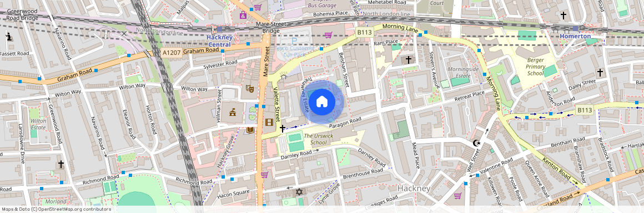Image resolution: width=644 pixels, height=213 pixels.
Task: Click the Eleanor Road label
Action: point(129,124)
